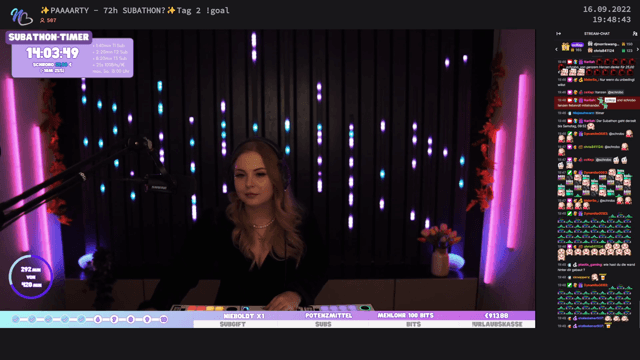Open the chat community users icon
Image resolution: width=640 pixels, height=360 pixels.
click(x=635, y=33)
